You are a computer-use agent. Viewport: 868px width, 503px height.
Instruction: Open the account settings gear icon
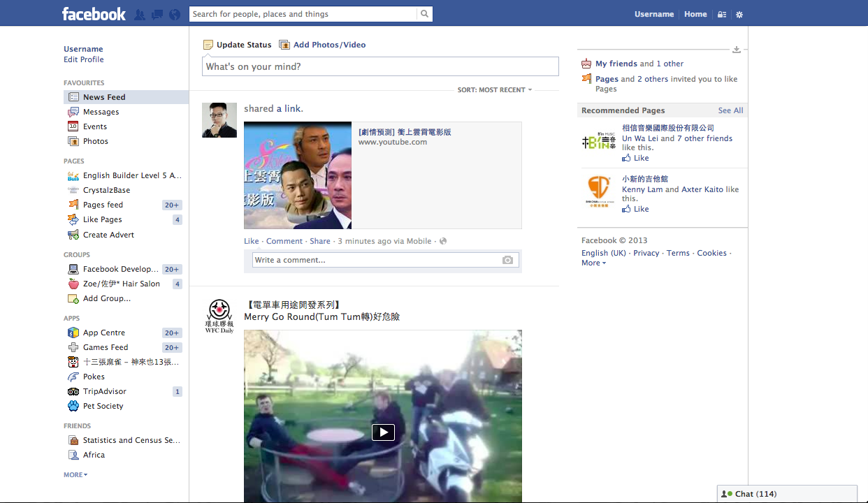tap(739, 14)
